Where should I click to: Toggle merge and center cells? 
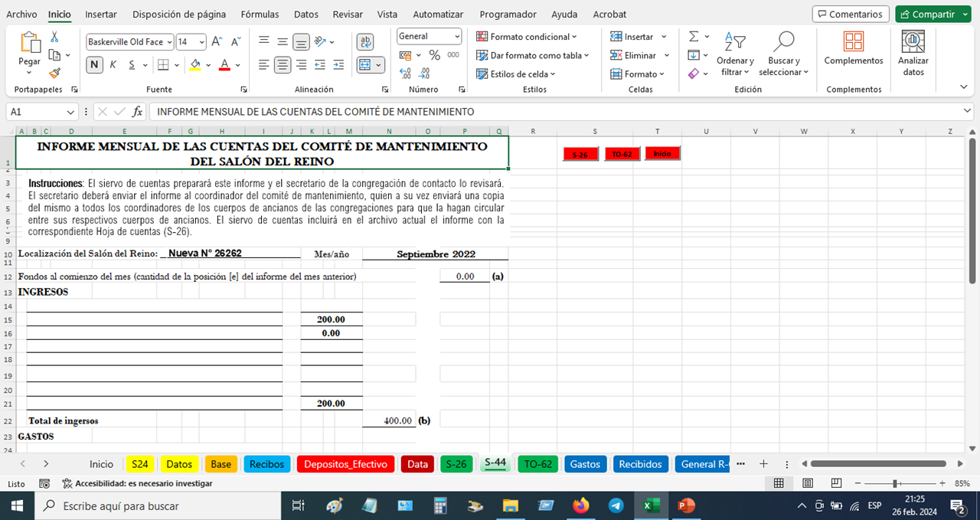(x=365, y=65)
